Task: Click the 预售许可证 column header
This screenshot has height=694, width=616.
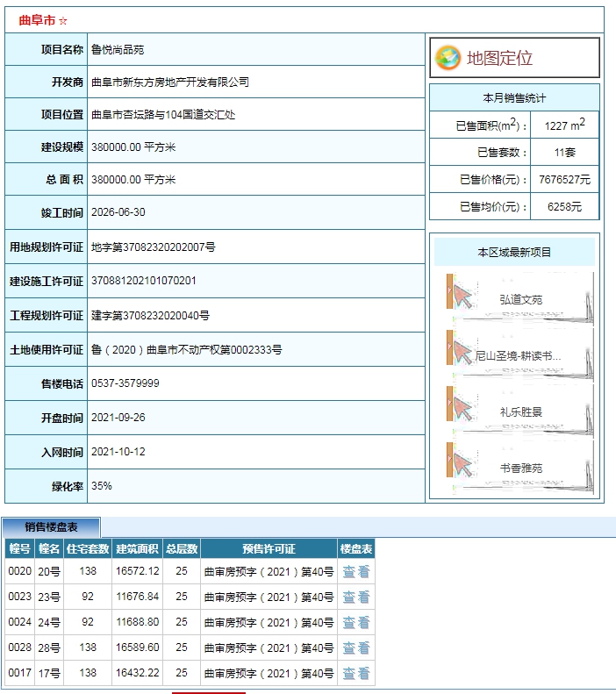Action: 269,549
